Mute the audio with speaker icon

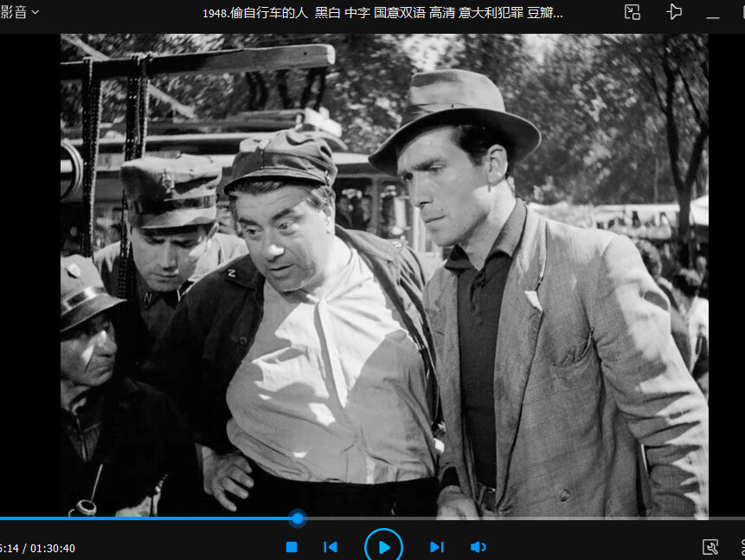point(478,547)
